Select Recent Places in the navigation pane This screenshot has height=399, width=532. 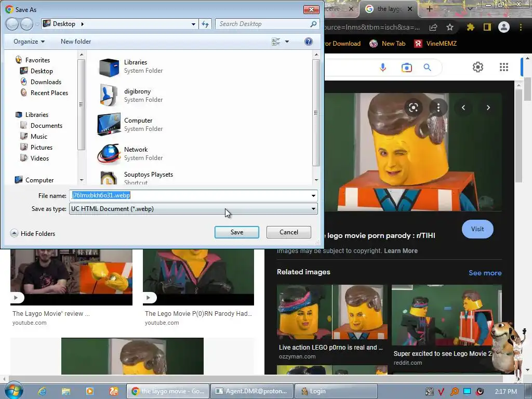[44, 92]
